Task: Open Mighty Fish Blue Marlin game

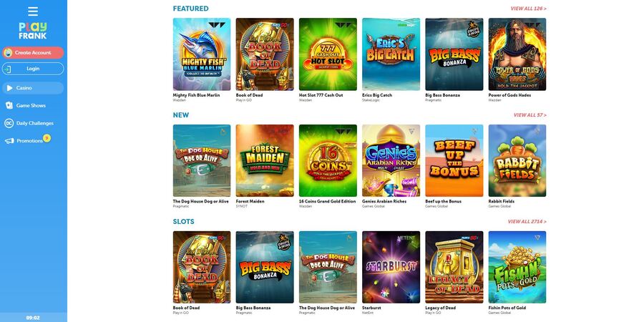Action: point(202,54)
